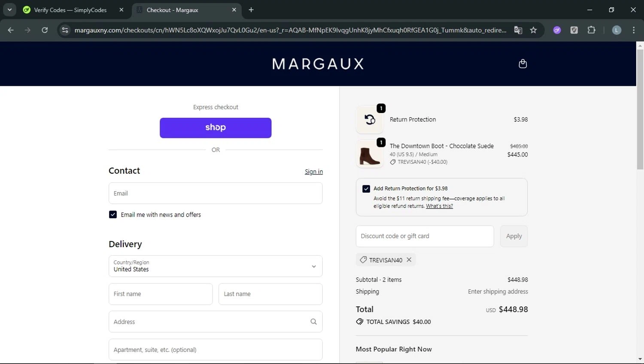The height and width of the screenshot is (364, 644).
Task: Click the Sign in link
Action: [x=314, y=171]
